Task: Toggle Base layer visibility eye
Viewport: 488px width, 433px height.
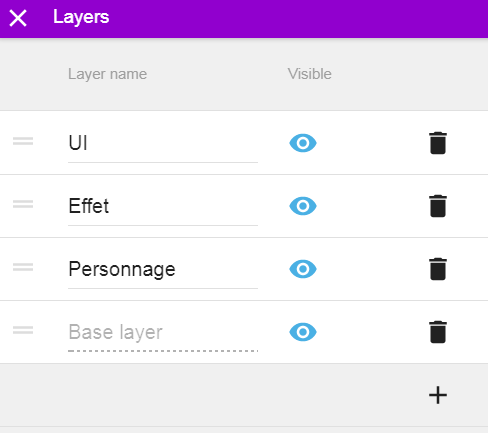Action: pyautogui.click(x=303, y=332)
